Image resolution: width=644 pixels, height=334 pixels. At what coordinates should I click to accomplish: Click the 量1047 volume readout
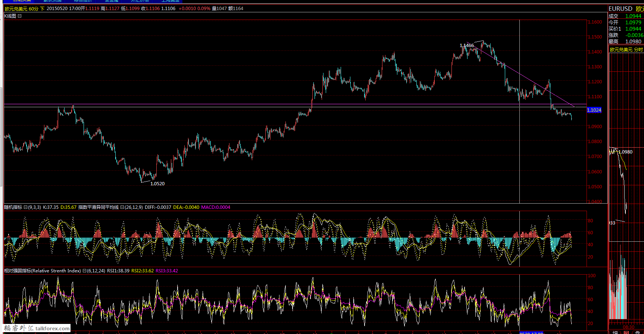coord(219,9)
